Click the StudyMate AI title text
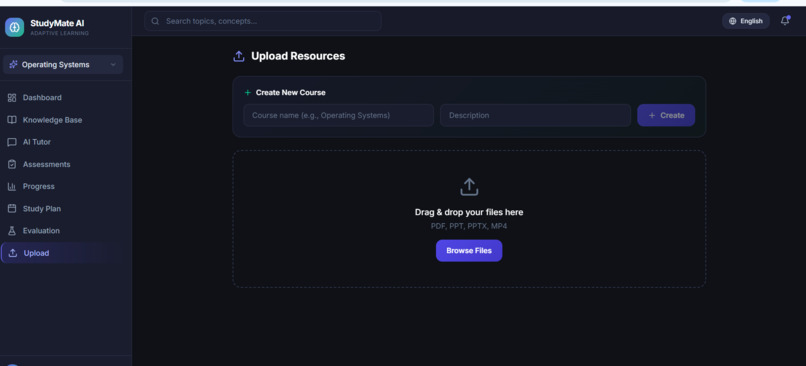806x366 pixels. point(57,23)
